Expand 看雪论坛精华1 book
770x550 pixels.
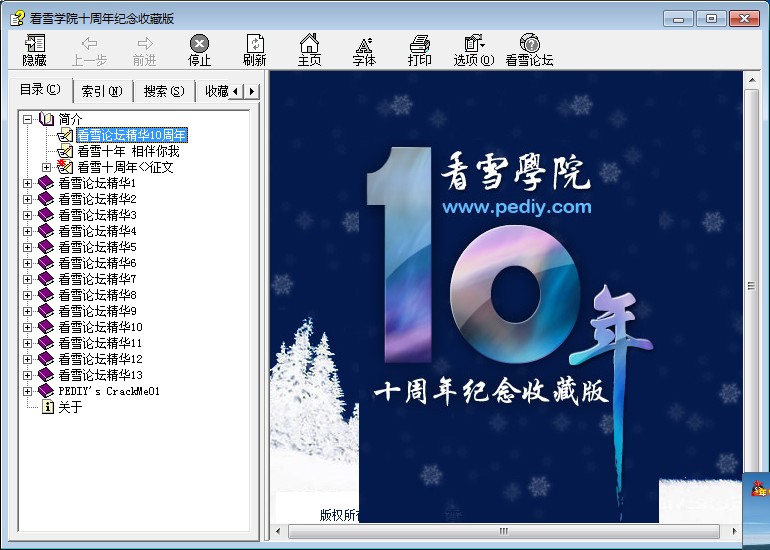click(x=28, y=183)
